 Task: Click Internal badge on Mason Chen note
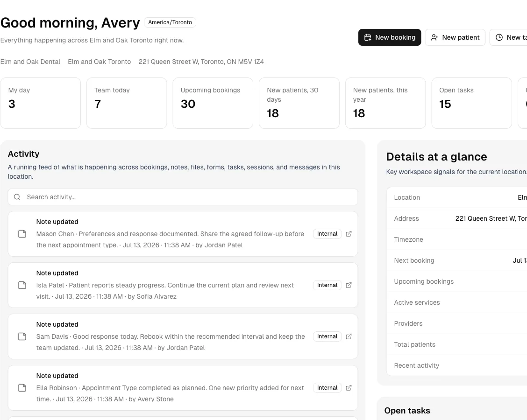pyautogui.click(x=327, y=234)
